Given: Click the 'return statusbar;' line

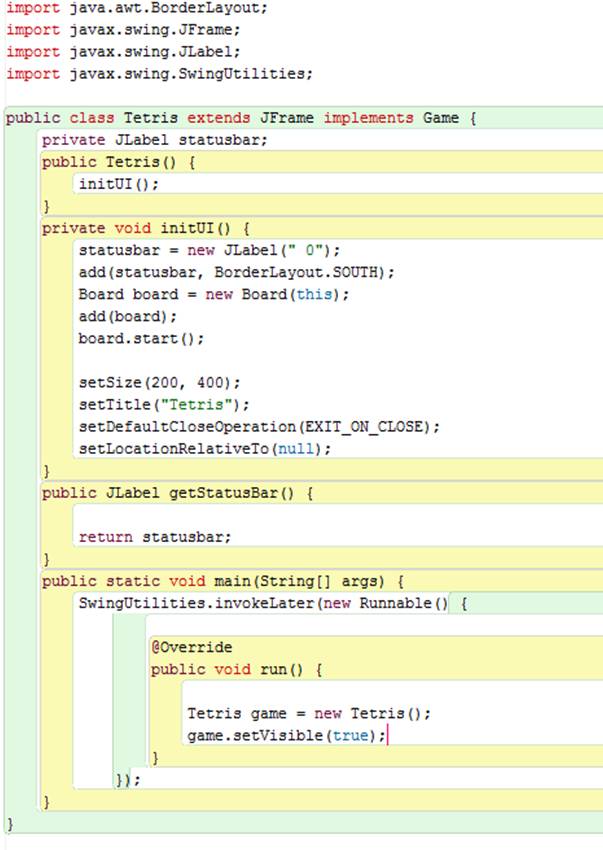Looking at the screenshot, I should pos(155,537).
